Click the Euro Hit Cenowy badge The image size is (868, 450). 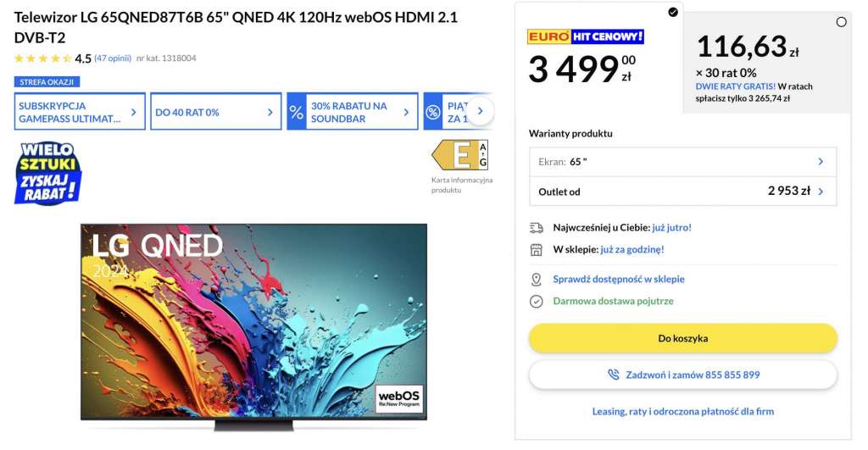(x=585, y=36)
